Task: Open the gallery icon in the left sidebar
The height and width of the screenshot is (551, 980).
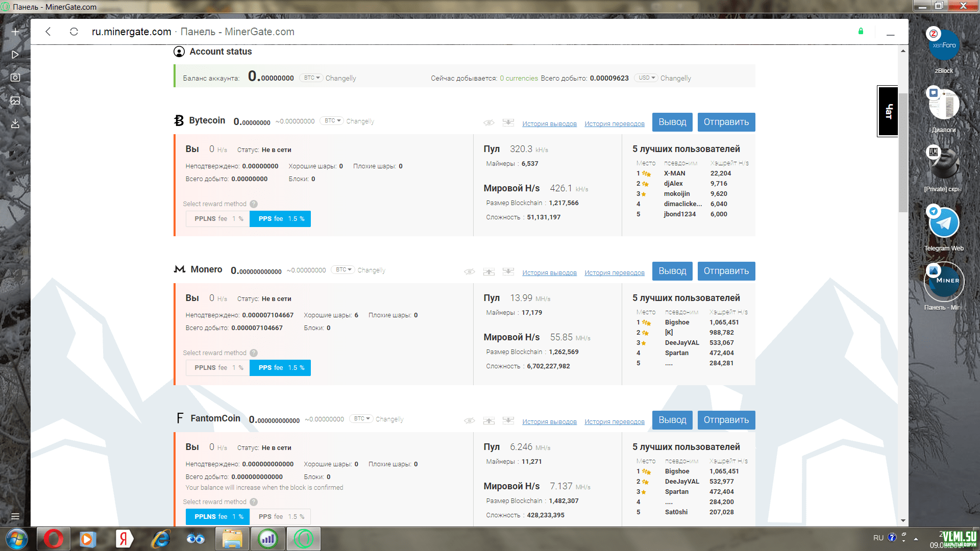Action: 15,101
